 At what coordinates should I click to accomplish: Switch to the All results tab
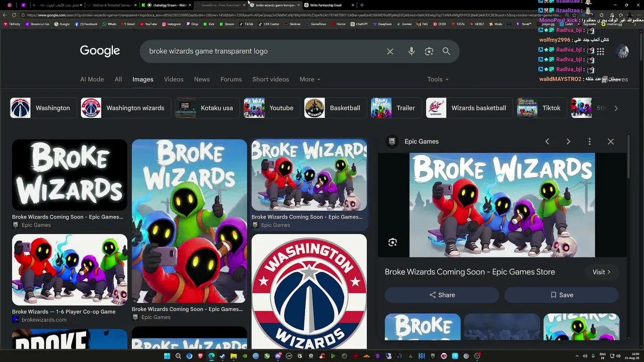(x=118, y=79)
